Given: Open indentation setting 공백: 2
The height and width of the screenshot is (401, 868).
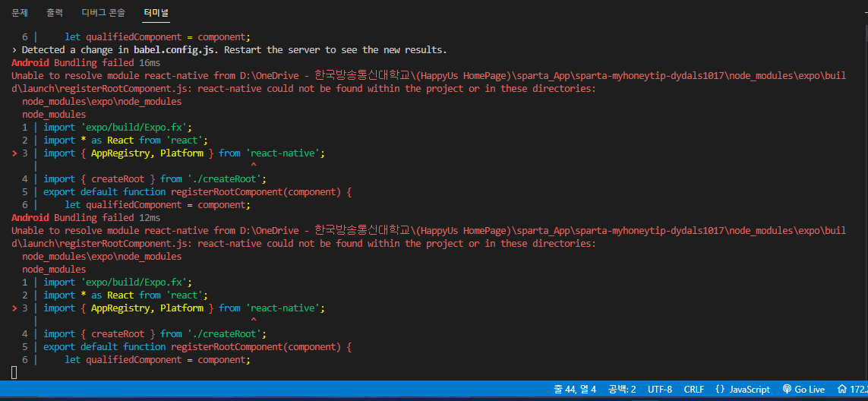Looking at the screenshot, I should pos(622,389).
